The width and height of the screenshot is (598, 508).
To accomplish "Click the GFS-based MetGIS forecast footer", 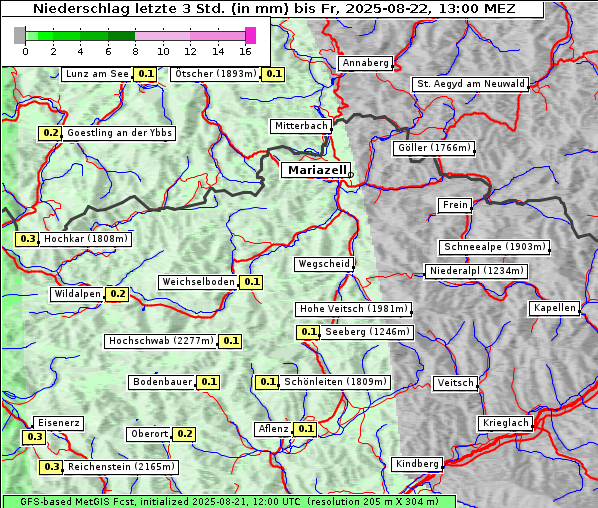I will coord(229,502).
